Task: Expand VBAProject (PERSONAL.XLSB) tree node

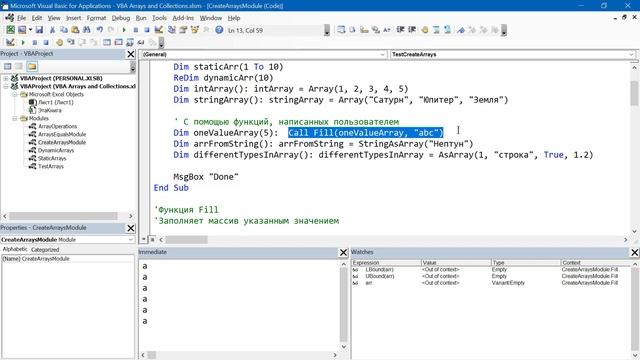Action: [6, 78]
